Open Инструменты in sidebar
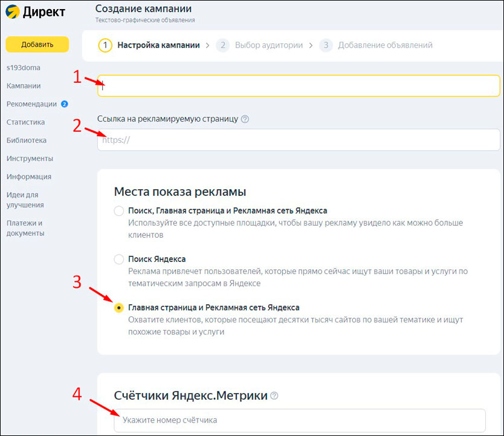504x436 pixels. [x=30, y=158]
